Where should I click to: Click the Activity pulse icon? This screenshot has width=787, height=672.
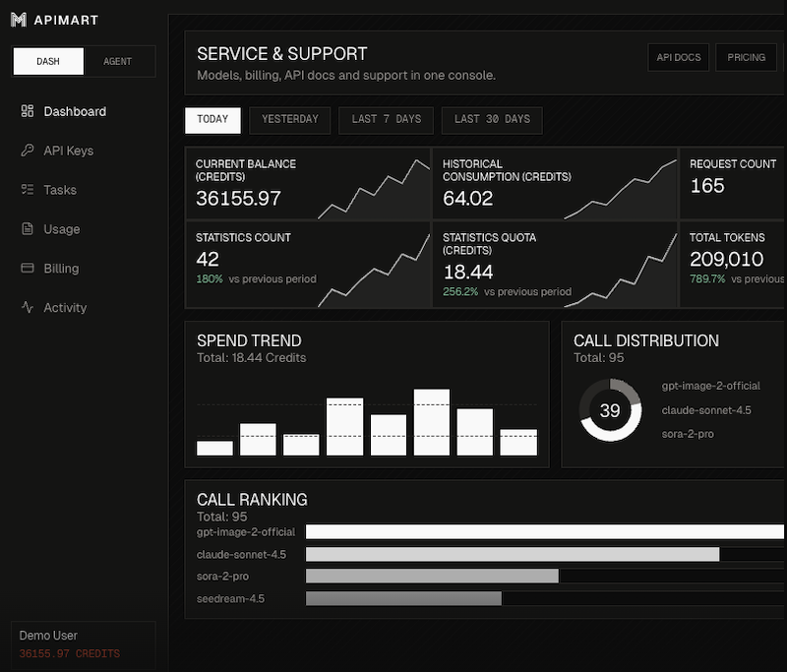point(28,307)
